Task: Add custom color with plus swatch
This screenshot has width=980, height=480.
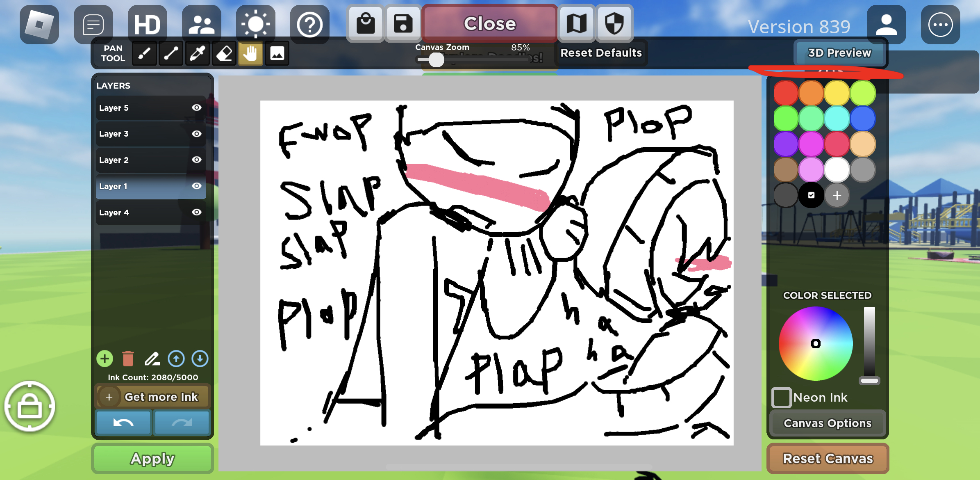Action: click(x=837, y=195)
